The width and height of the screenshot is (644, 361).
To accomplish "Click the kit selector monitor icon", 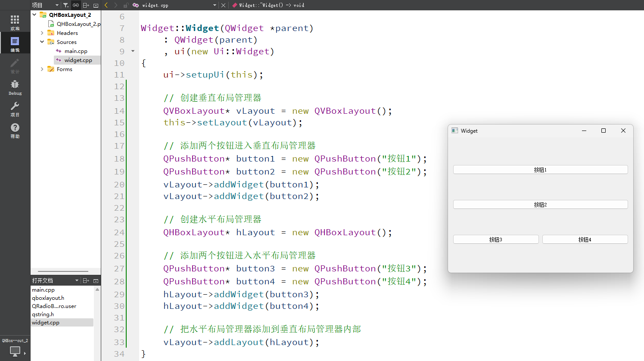I will point(15,352).
